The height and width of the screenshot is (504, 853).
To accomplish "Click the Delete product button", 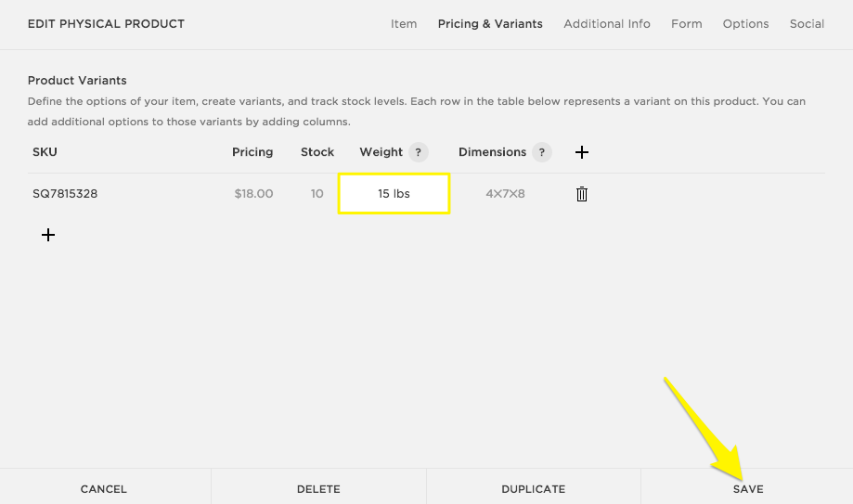I will (x=318, y=488).
